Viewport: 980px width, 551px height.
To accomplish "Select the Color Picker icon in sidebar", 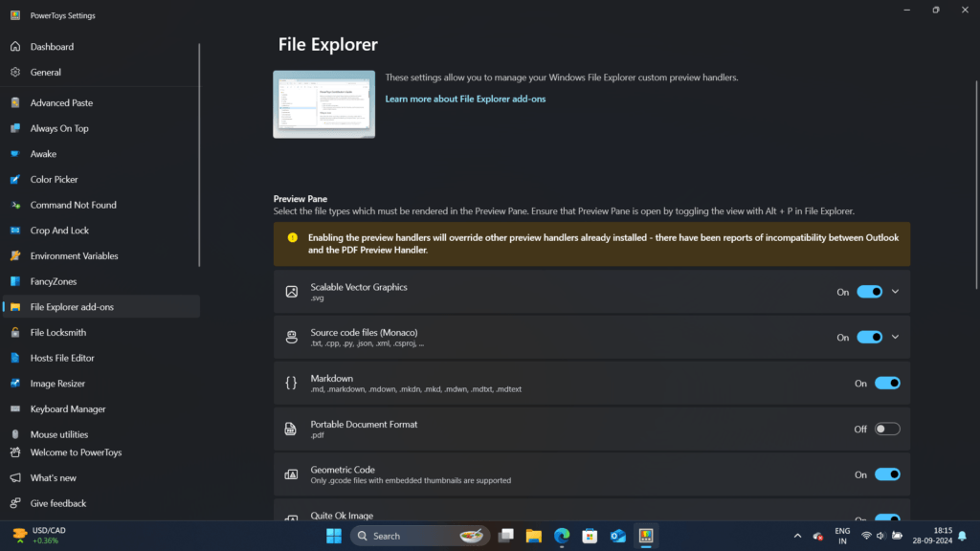I will 15,180.
